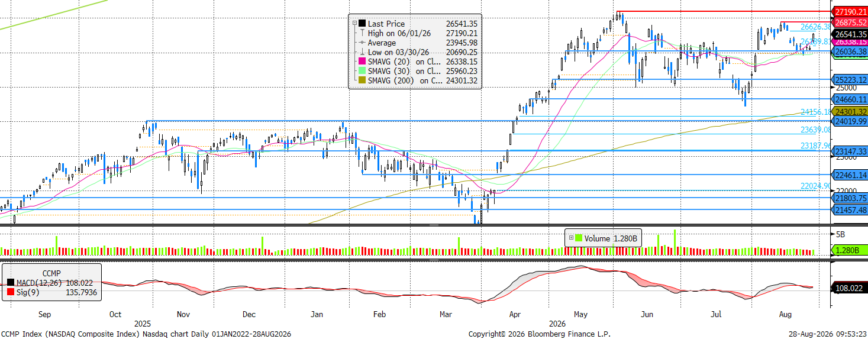Select the 26541.35 last price axis tag
The height and width of the screenshot is (339, 868).
point(849,34)
